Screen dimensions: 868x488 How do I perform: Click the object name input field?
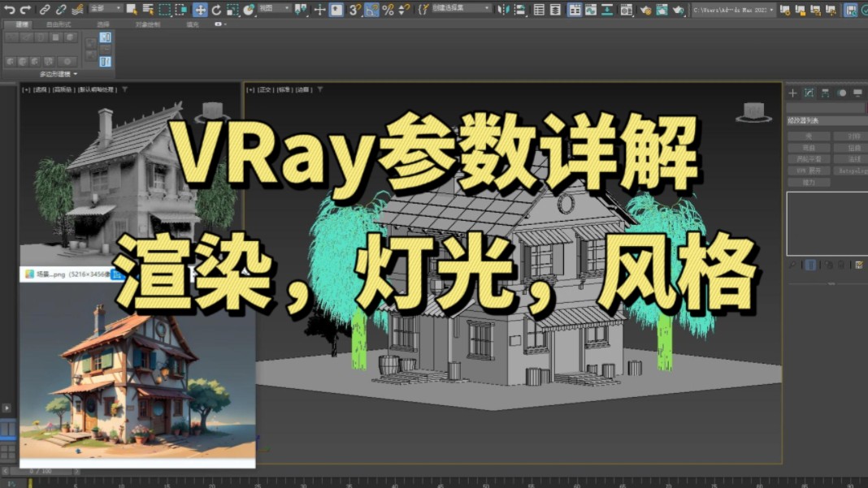tap(826, 108)
